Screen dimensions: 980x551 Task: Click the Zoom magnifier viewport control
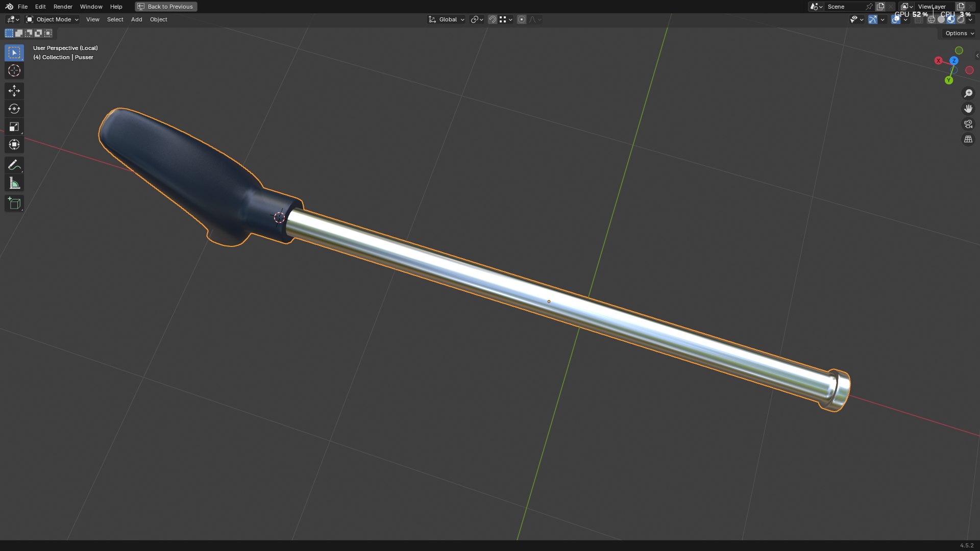click(x=968, y=93)
